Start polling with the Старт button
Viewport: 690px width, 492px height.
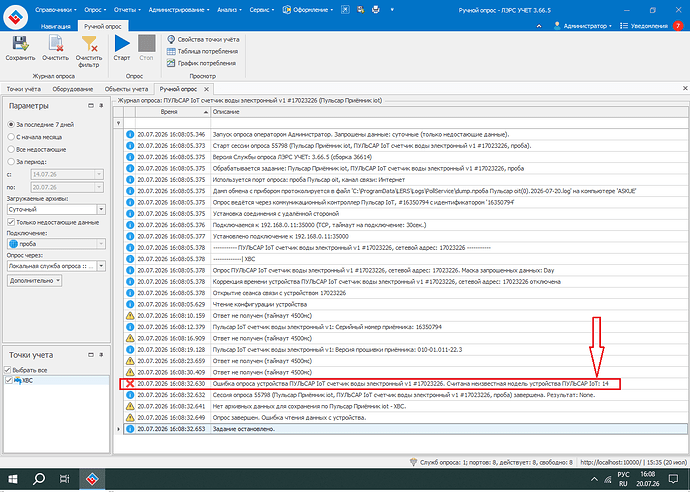coord(122,48)
